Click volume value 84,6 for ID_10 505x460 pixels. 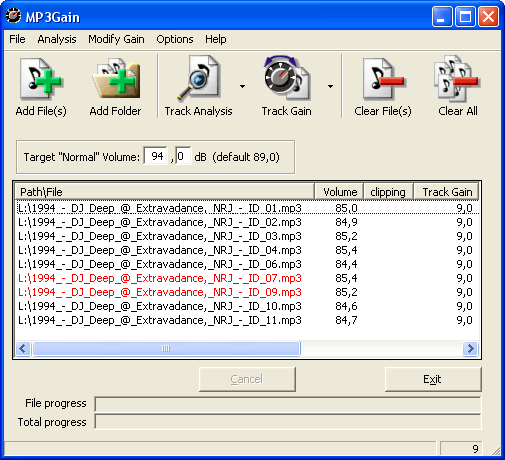tap(346, 306)
